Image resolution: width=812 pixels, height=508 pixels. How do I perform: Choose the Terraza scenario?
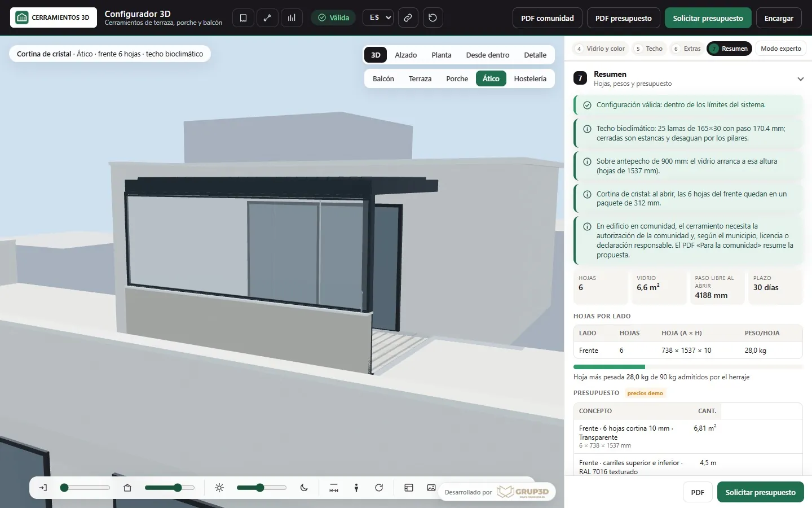[x=420, y=78]
